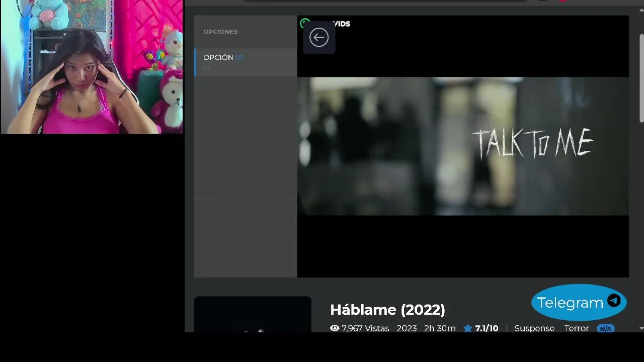
Task: Click the eye views icon
Action: (335, 328)
